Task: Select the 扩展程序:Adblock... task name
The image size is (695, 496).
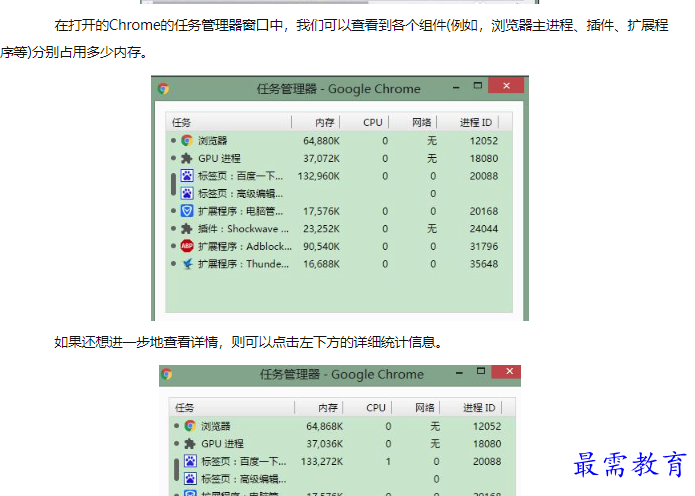Action: (x=245, y=246)
